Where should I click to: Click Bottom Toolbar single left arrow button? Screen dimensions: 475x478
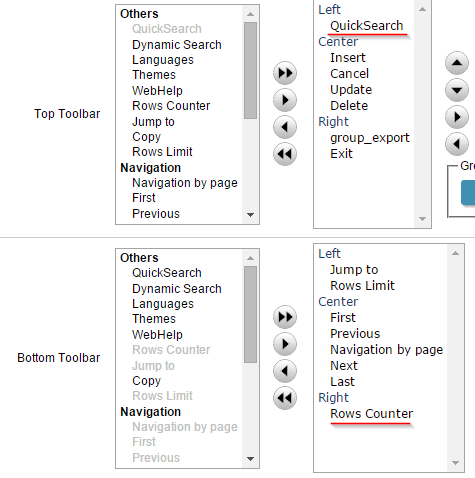[285, 371]
